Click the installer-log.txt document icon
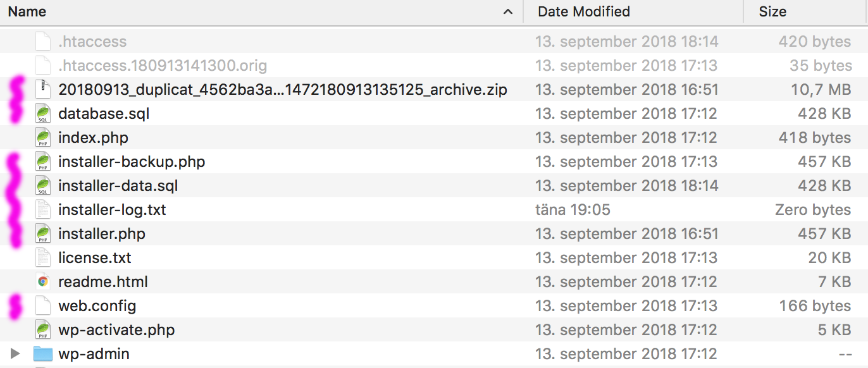This screenshot has height=368, width=868. (x=42, y=210)
